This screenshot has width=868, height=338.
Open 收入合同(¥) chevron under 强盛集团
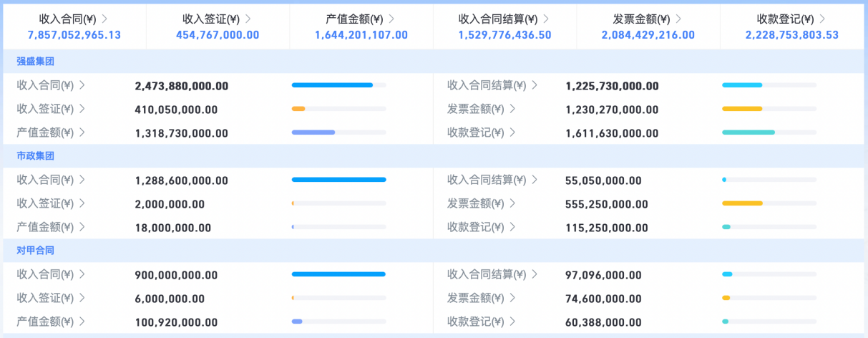tap(82, 85)
